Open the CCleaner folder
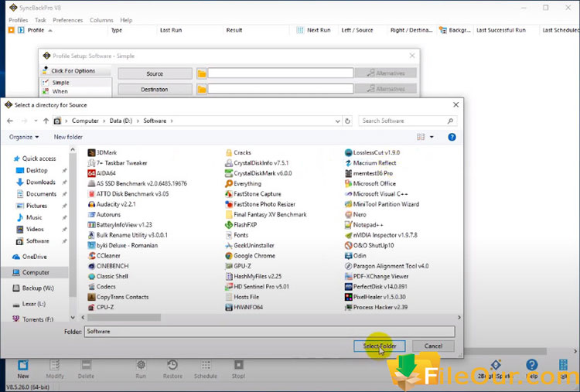Image resolution: width=580 pixels, height=392 pixels. pyautogui.click(x=104, y=256)
